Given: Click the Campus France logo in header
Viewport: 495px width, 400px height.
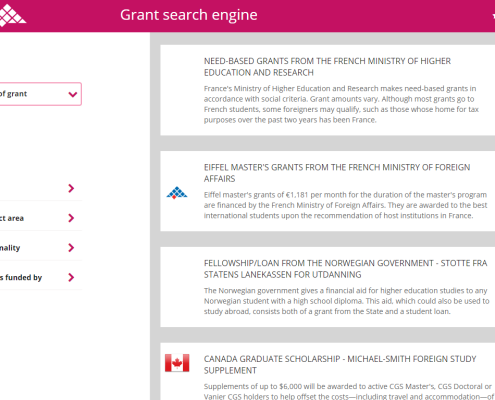Looking at the screenshot, I should (x=13, y=15).
